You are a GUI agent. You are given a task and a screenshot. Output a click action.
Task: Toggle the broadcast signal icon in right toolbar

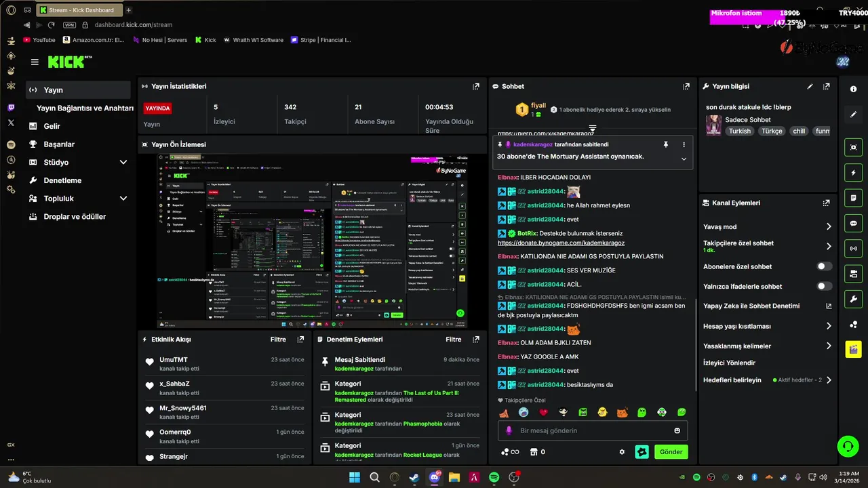click(x=853, y=248)
